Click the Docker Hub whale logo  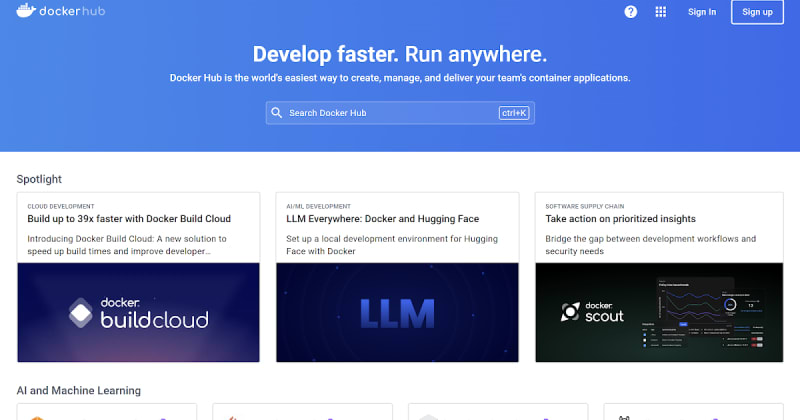[24, 12]
